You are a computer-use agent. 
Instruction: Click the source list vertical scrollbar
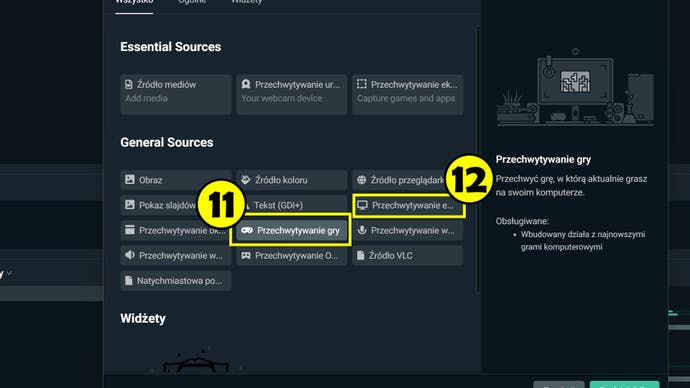[x=478, y=158]
